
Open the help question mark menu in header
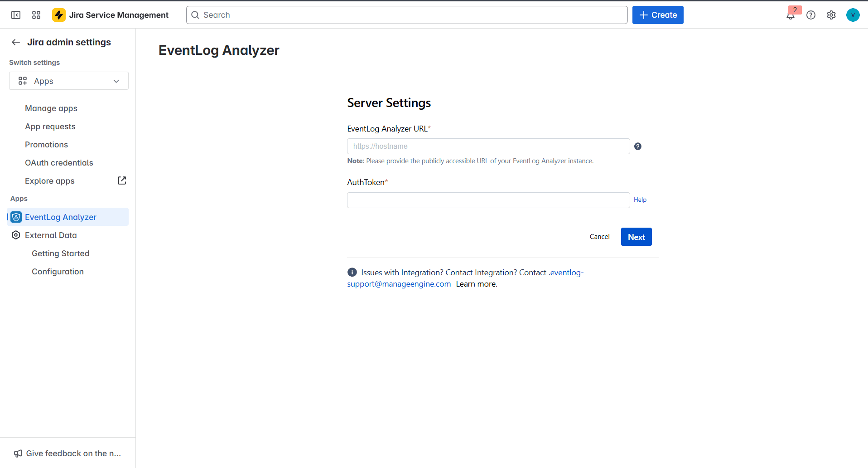(811, 15)
